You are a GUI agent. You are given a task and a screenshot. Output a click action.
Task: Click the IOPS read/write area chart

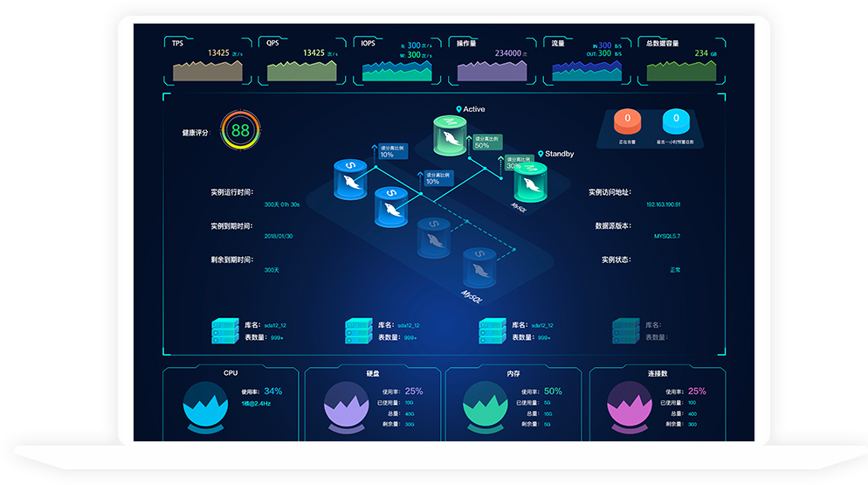397,71
